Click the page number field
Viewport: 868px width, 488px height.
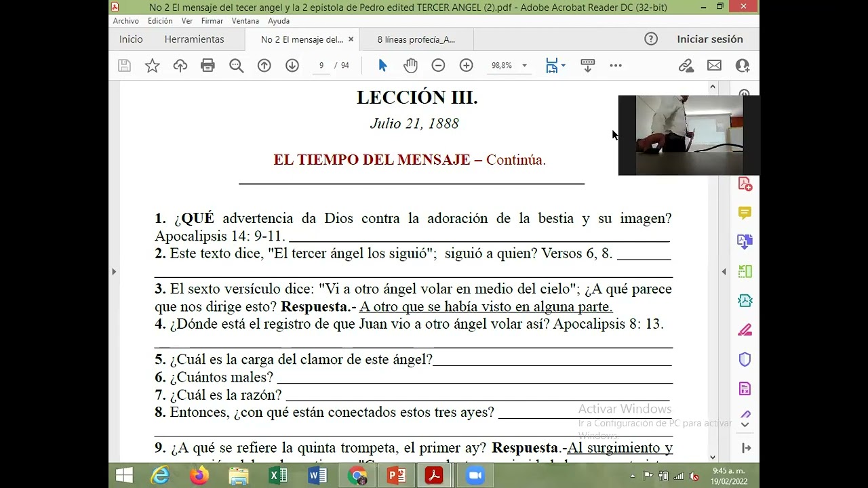coord(321,66)
